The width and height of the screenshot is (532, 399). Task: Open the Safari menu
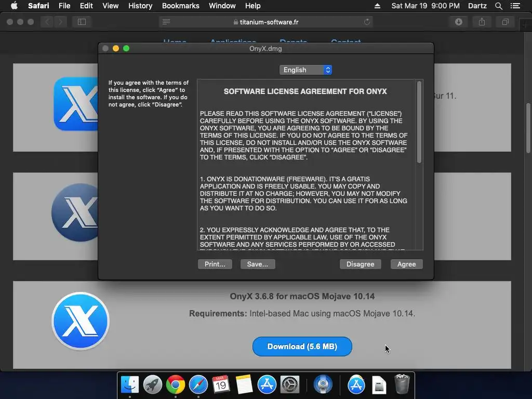click(38, 6)
